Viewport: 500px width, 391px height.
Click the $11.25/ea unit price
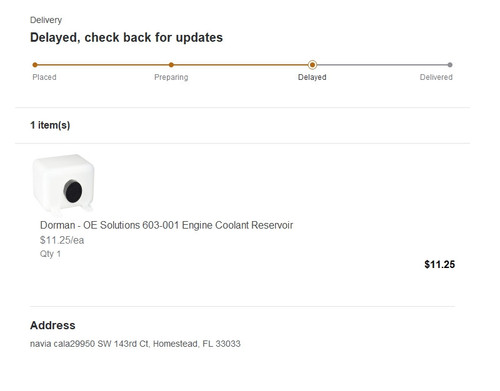click(62, 240)
